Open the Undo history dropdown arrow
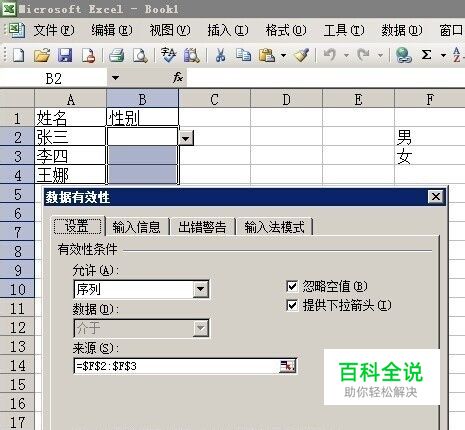 click(346, 55)
